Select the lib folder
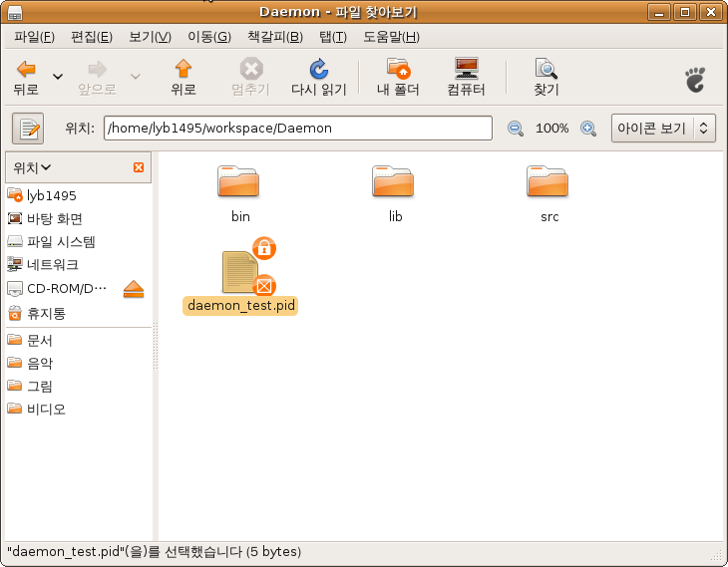The width and height of the screenshot is (728, 567). pos(393,181)
